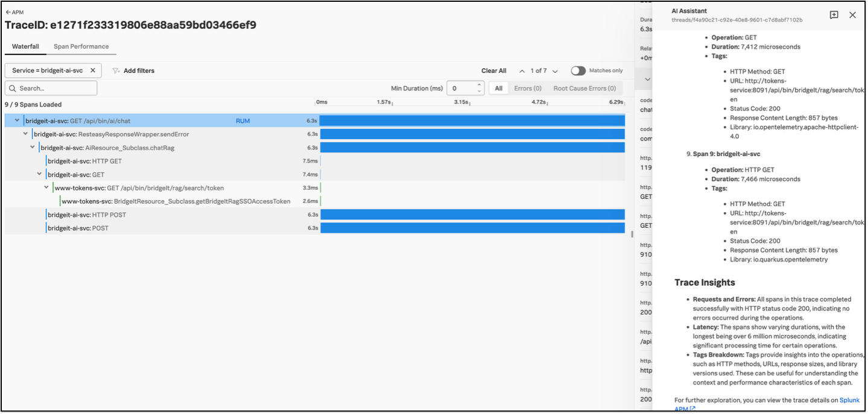Image resolution: width=868 pixels, height=414 pixels.
Task: Open the RUM link on root span
Action: point(242,121)
